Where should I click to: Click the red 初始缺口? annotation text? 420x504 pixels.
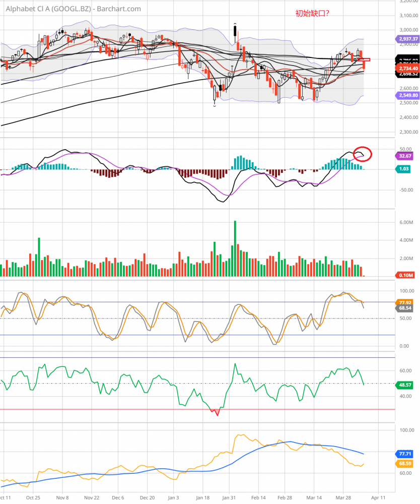point(312,14)
